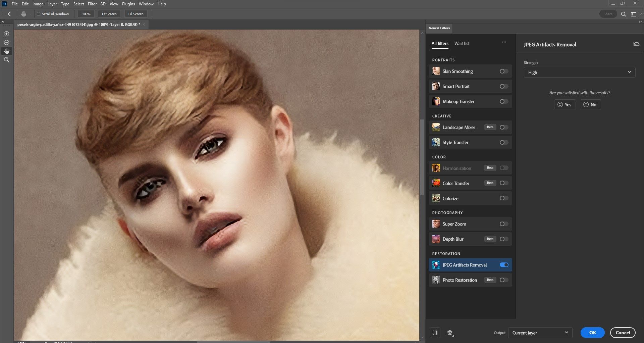
Task: Click the layer preview stack icon
Action: tap(450, 333)
